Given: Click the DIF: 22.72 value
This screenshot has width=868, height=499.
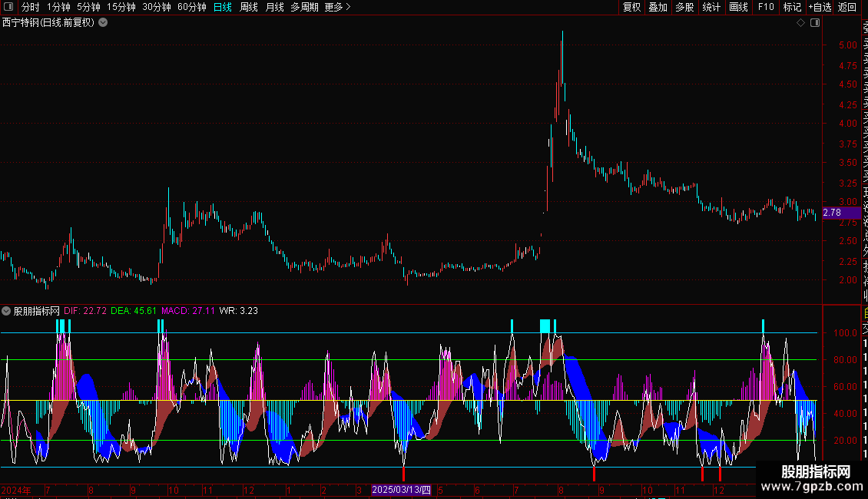Looking at the screenshot, I should pos(85,311).
